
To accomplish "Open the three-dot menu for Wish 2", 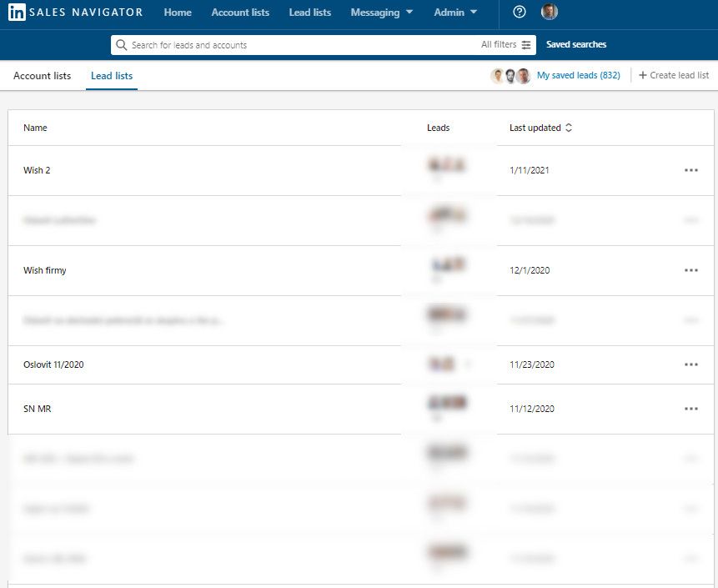I will point(690,170).
